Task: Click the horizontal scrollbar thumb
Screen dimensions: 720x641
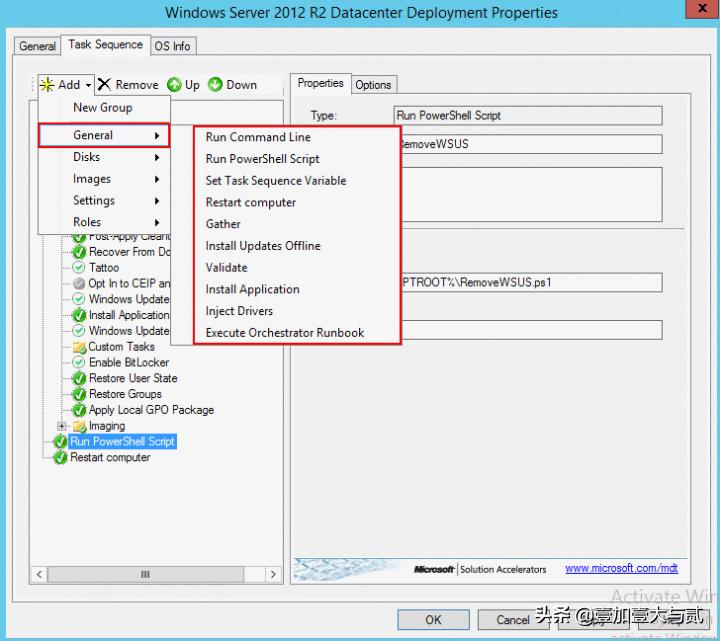Action: tap(146, 574)
